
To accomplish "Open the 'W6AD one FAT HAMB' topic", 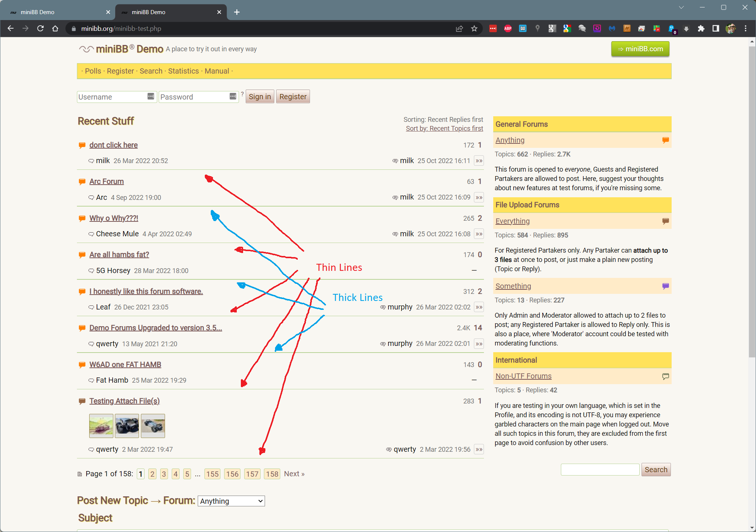I will [x=125, y=364].
